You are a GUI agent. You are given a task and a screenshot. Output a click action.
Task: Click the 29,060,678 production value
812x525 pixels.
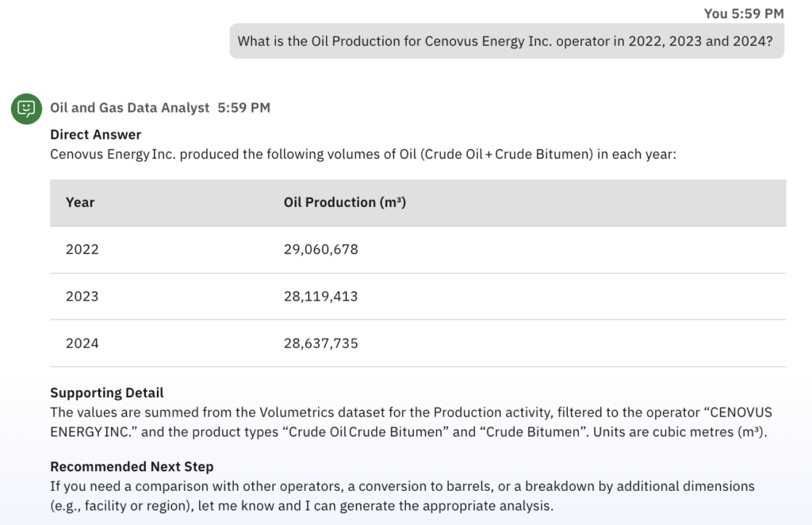point(321,249)
